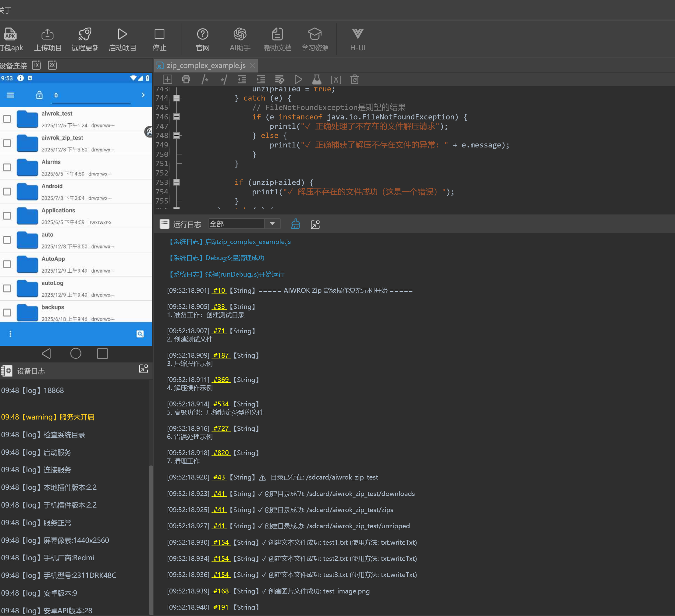Click the flask debug icon in editor toolbar
This screenshot has width=675, height=616.
click(316, 79)
